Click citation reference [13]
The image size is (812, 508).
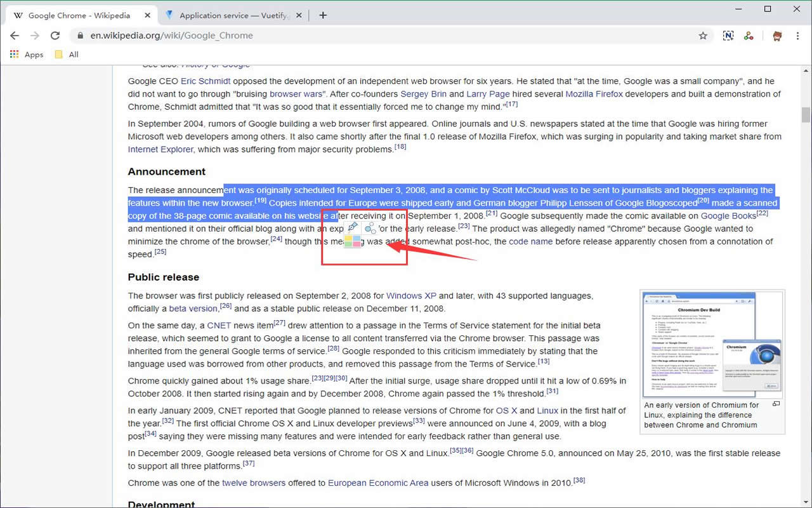544,361
